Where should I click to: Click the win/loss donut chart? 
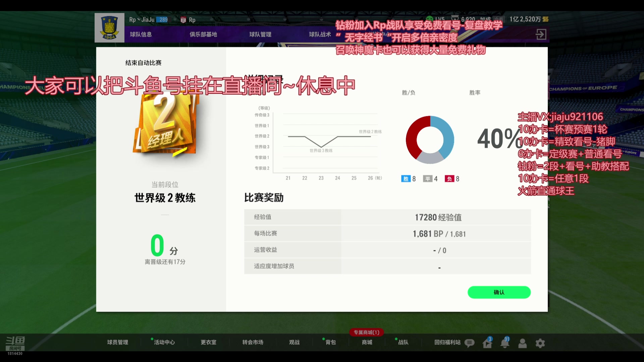coord(430,140)
